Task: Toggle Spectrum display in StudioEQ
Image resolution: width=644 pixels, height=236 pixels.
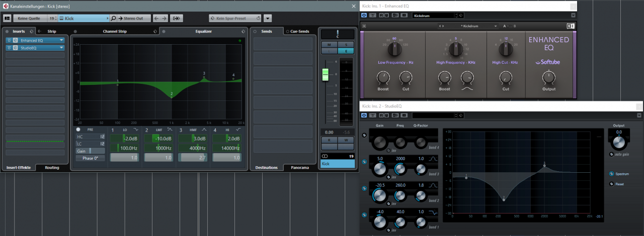Action: (611, 174)
